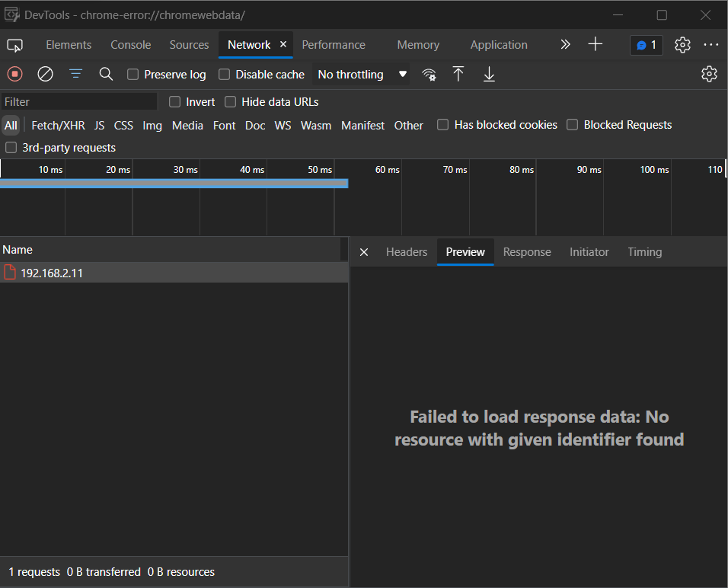Switch to the Console tab
The image size is (728, 588).
(130, 45)
